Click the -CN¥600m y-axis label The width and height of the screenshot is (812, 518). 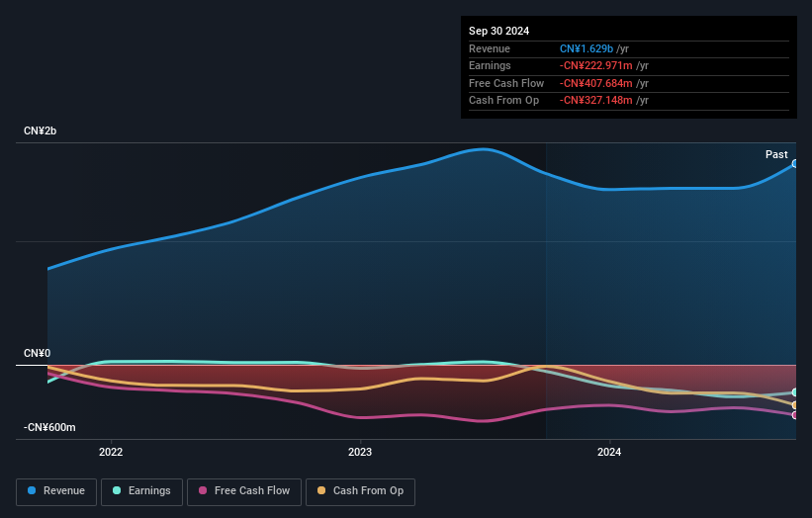click(49, 427)
